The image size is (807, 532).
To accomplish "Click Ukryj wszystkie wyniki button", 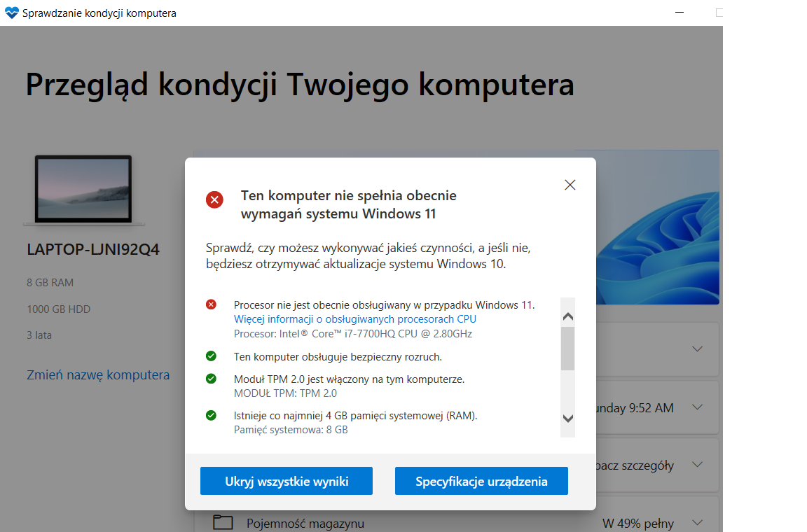I will tap(286, 481).
